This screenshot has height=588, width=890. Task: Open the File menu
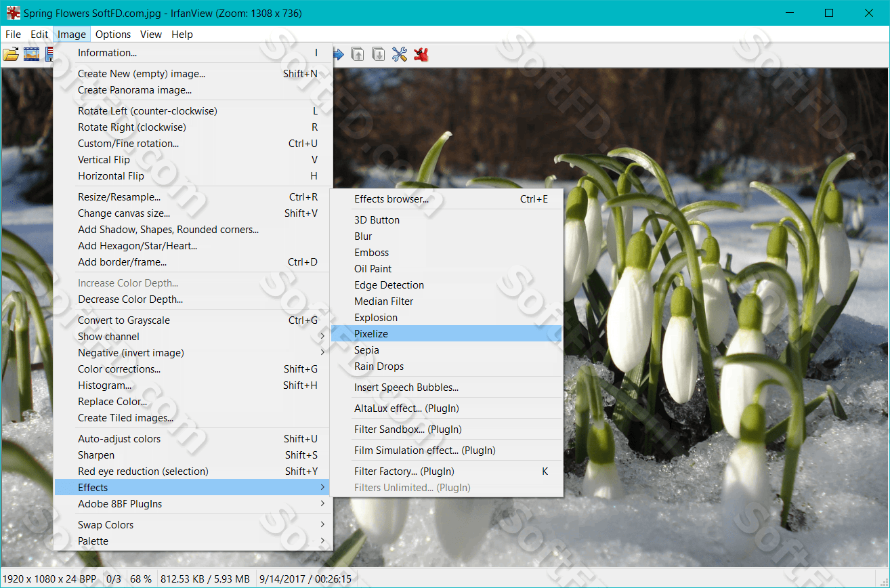[13, 35]
